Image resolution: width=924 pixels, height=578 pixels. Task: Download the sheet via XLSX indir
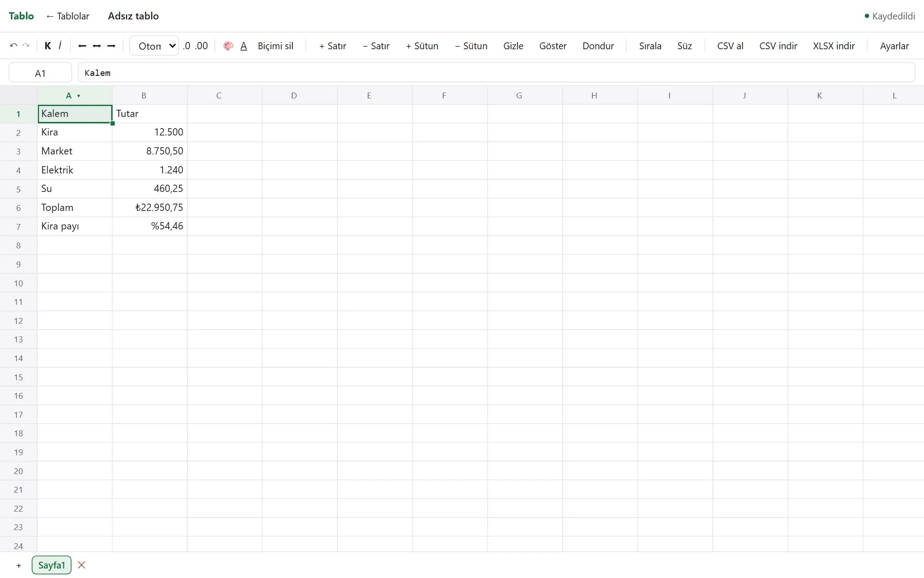coord(834,46)
